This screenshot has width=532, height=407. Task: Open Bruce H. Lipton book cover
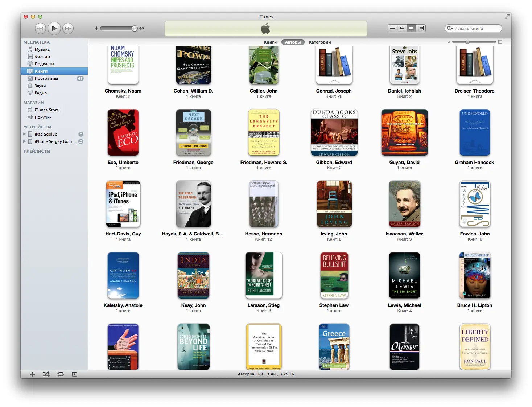click(x=475, y=275)
